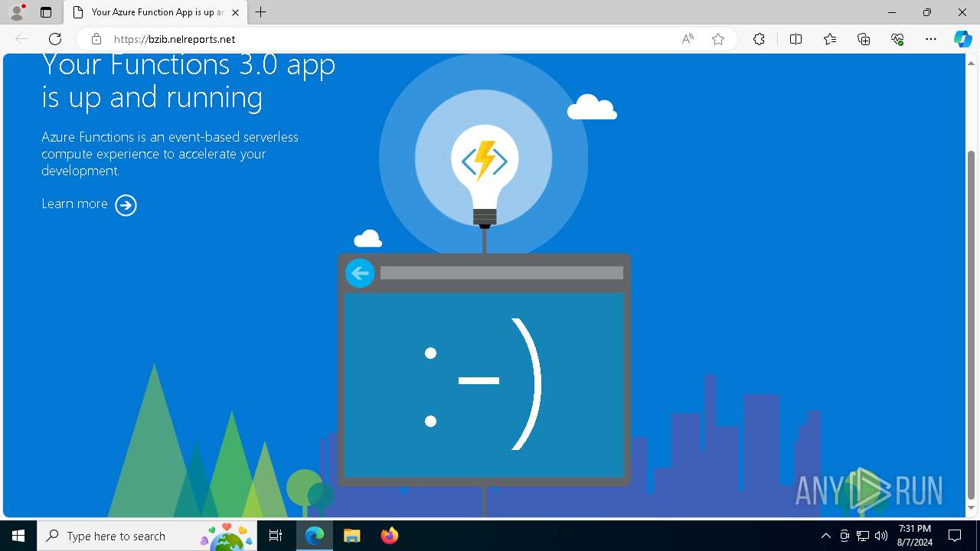980x551 pixels.
Task: Show hidden system tray icons
Action: point(825,536)
